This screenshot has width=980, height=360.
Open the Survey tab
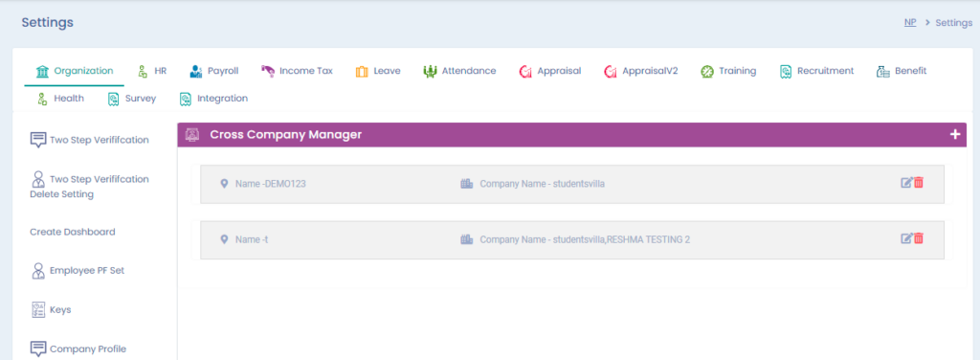(x=131, y=99)
